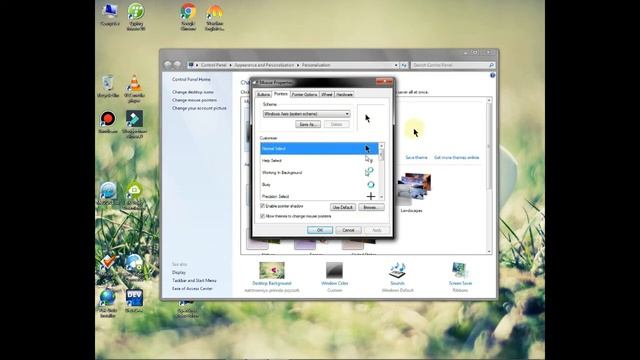Screen dimensions: 640x360
Task: Select the Precision Select pointer row
Action: (319, 196)
